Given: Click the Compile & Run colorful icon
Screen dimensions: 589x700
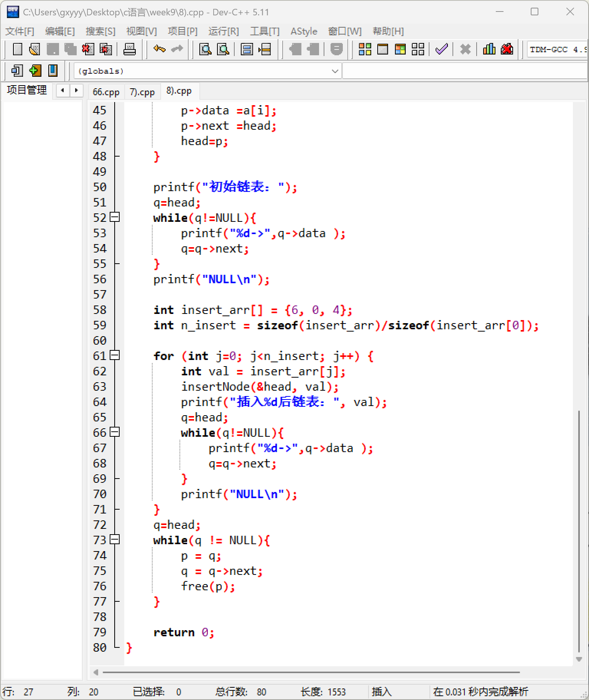Looking at the screenshot, I should tap(400, 49).
